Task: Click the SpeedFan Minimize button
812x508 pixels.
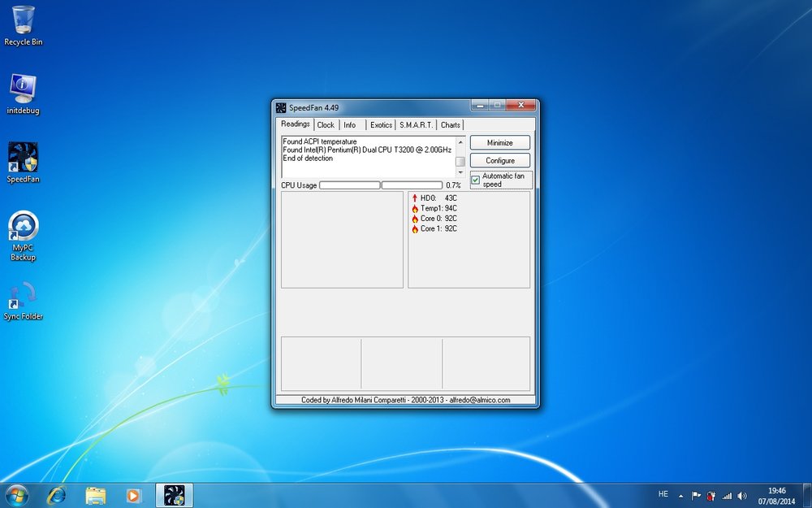Action: pyautogui.click(x=499, y=142)
